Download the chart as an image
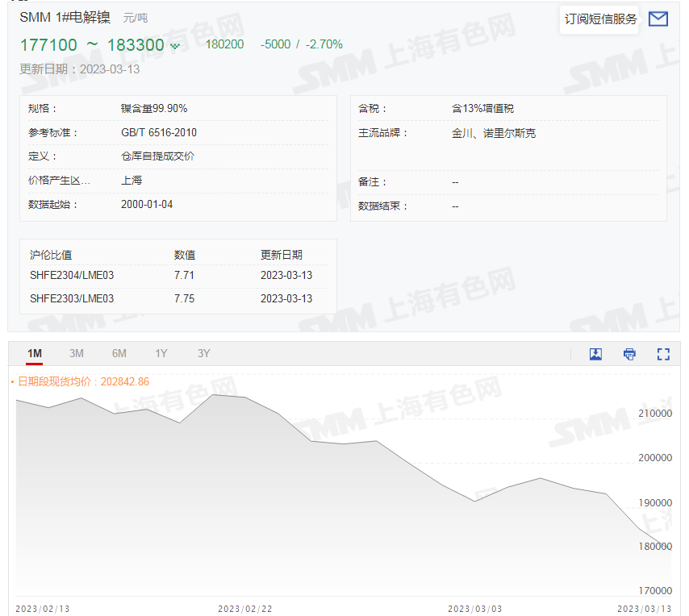The height and width of the screenshot is (616, 689). [x=595, y=353]
